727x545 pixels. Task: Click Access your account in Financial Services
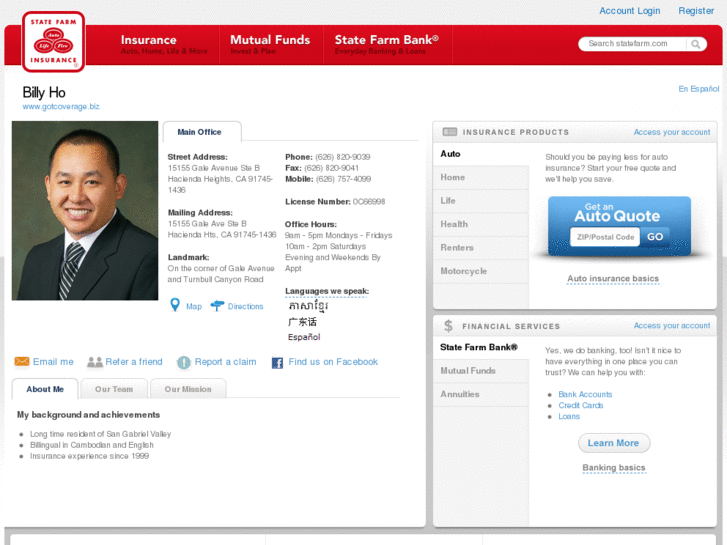[x=672, y=326]
